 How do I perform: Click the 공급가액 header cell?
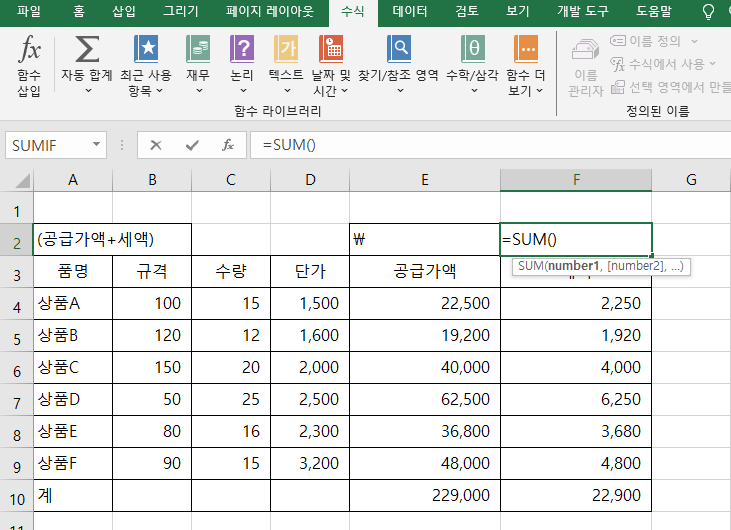[x=425, y=271]
